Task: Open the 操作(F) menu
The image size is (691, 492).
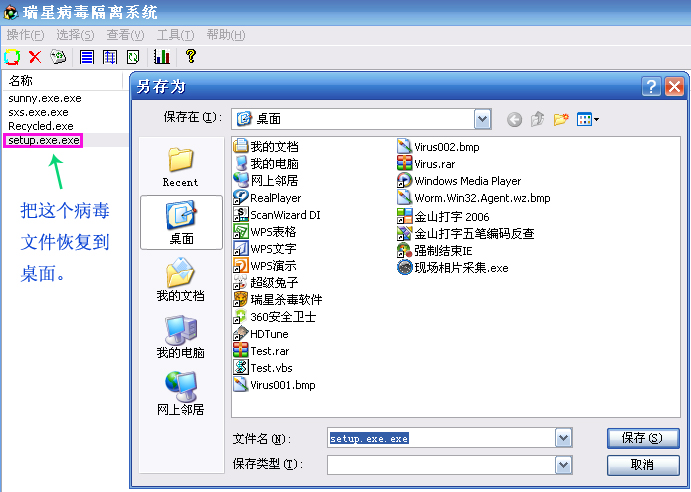Action: (x=26, y=35)
